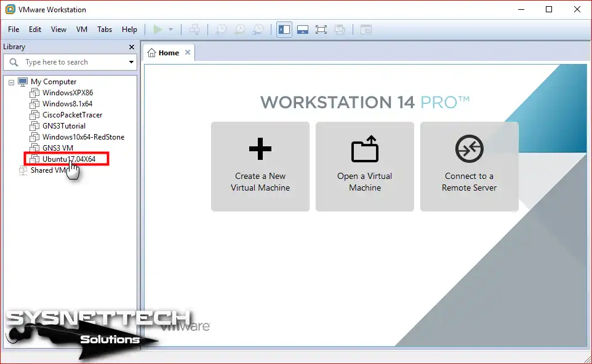592x364 pixels.
Task: Click Connect to a Remote Server
Action: point(470,167)
